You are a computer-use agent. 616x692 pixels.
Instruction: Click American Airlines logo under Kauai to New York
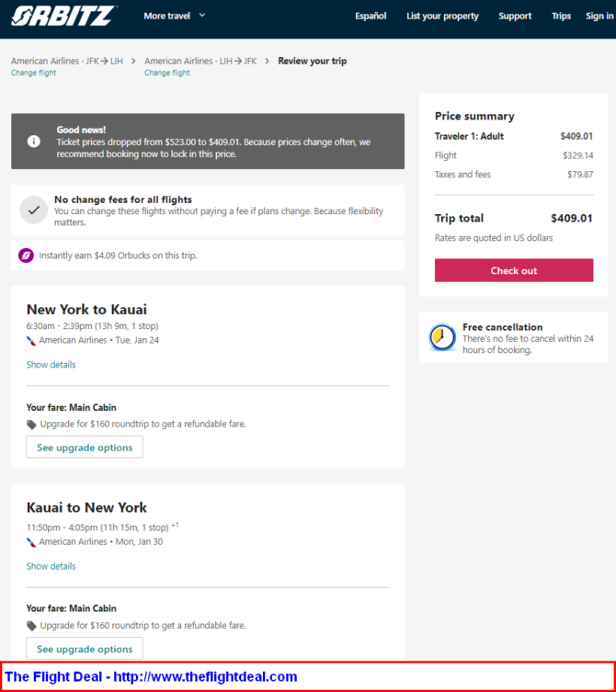31,542
